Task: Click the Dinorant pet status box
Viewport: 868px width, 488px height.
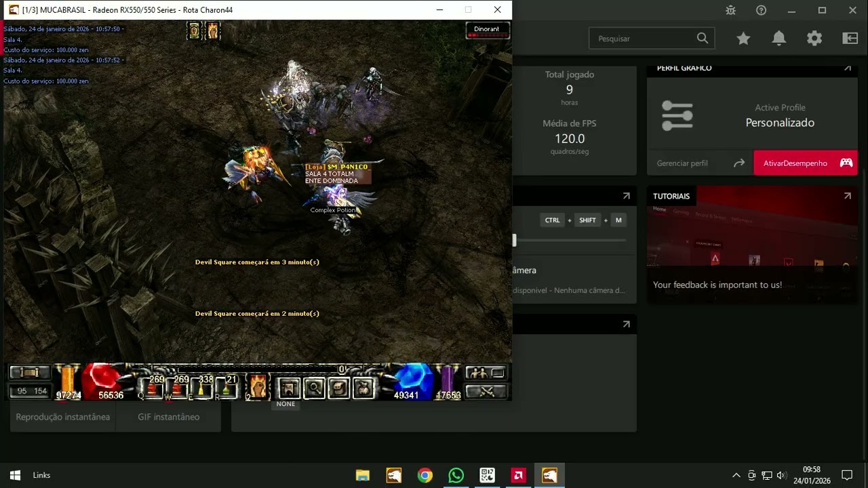Action: click(x=488, y=30)
